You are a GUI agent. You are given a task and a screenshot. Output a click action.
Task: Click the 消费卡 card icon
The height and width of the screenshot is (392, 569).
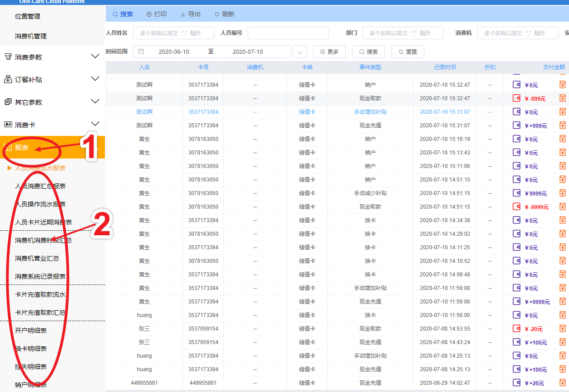(x=8, y=125)
